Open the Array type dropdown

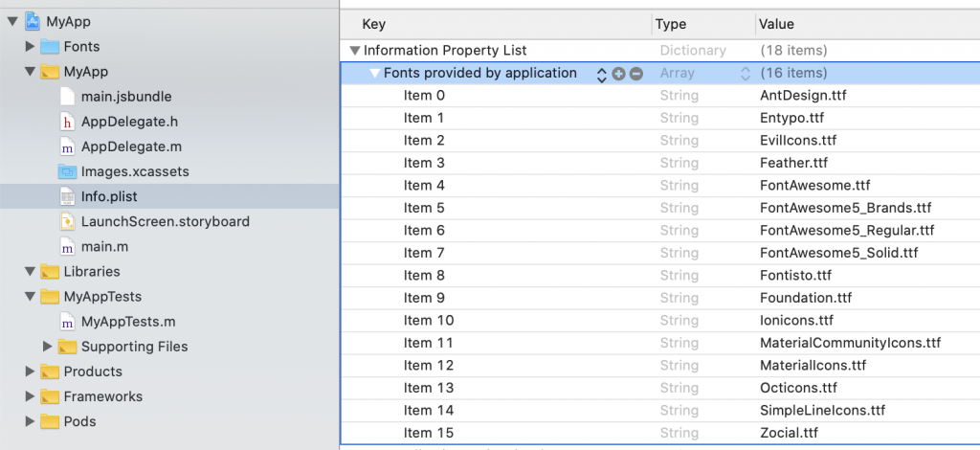click(746, 74)
